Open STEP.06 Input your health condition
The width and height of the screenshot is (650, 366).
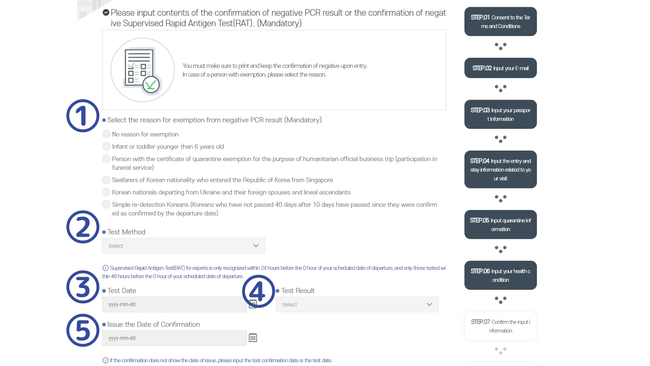pyautogui.click(x=500, y=275)
